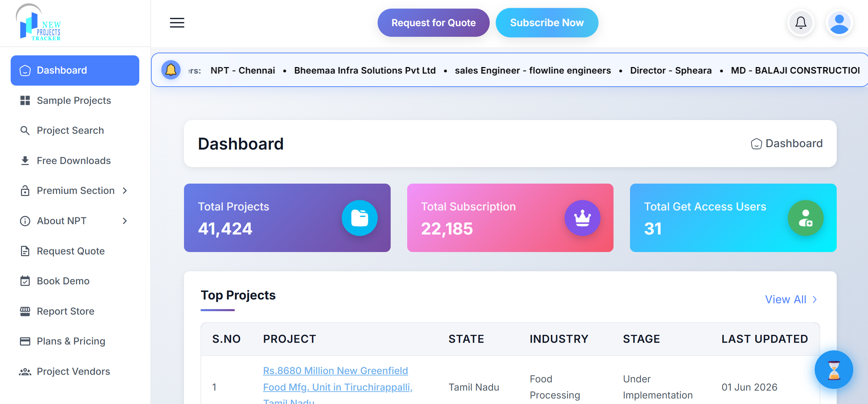
Task: Click the Get Access Users person icon
Action: pyautogui.click(x=805, y=218)
